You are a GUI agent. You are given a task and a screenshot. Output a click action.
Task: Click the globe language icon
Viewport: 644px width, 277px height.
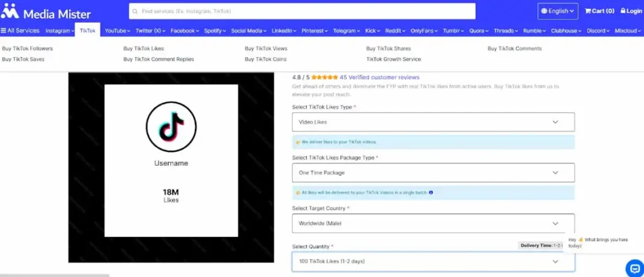tap(545, 11)
